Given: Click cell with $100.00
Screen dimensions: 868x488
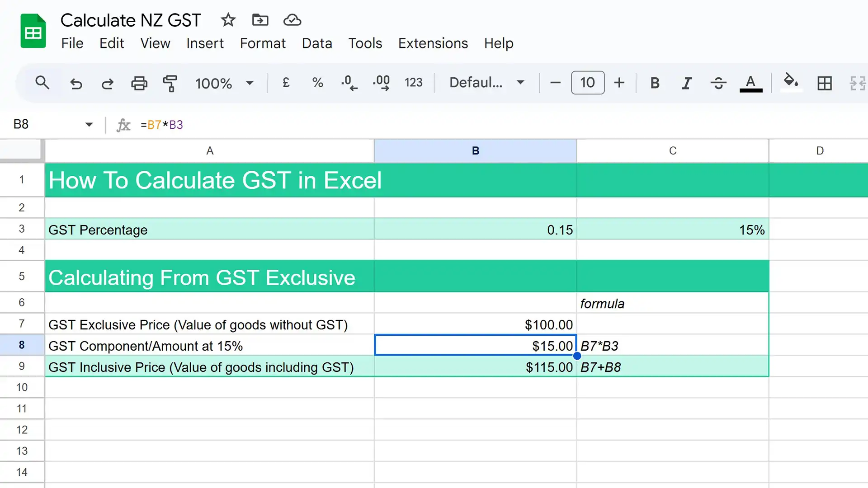Looking at the screenshot, I should (x=476, y=324).
